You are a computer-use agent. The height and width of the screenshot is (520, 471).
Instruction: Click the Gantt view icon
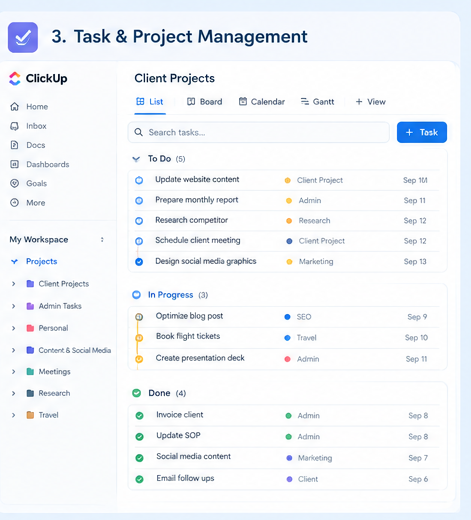(x=305, y=101)
